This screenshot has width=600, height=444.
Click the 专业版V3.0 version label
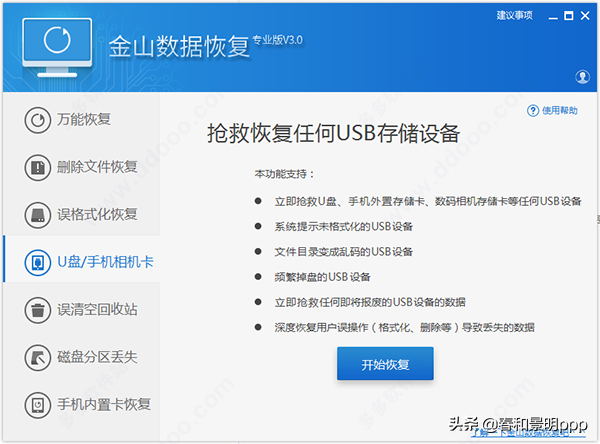pos(277,40)
